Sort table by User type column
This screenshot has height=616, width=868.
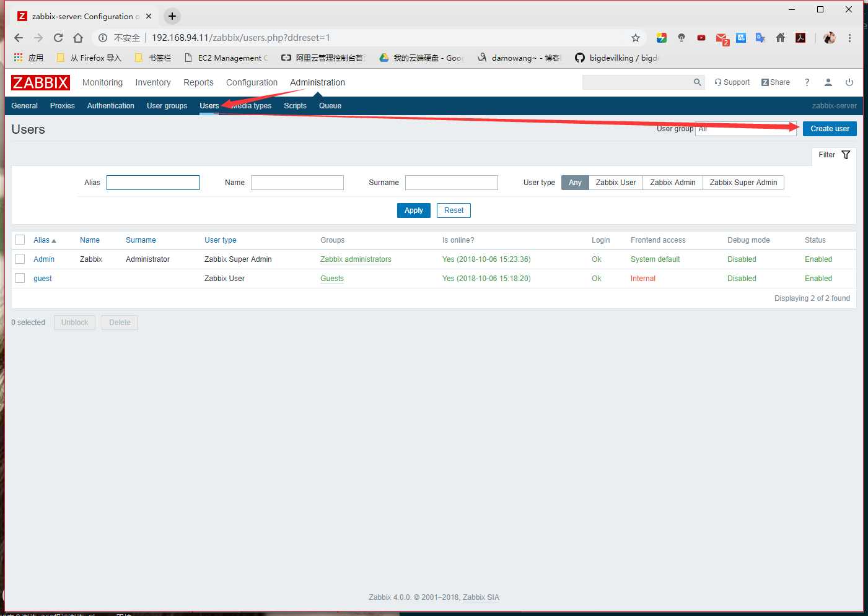pos(221,240)
